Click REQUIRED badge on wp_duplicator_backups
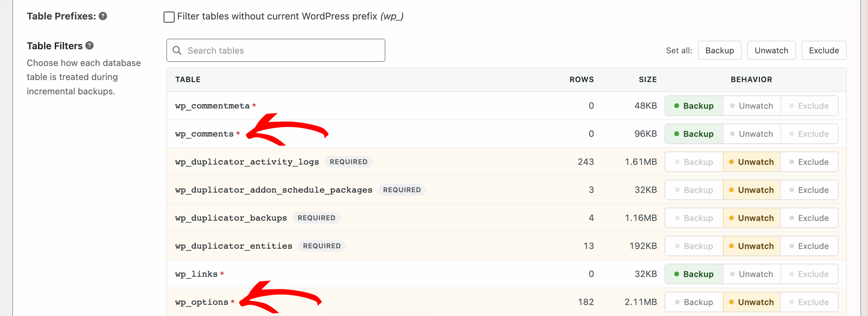 pos(317,218)
